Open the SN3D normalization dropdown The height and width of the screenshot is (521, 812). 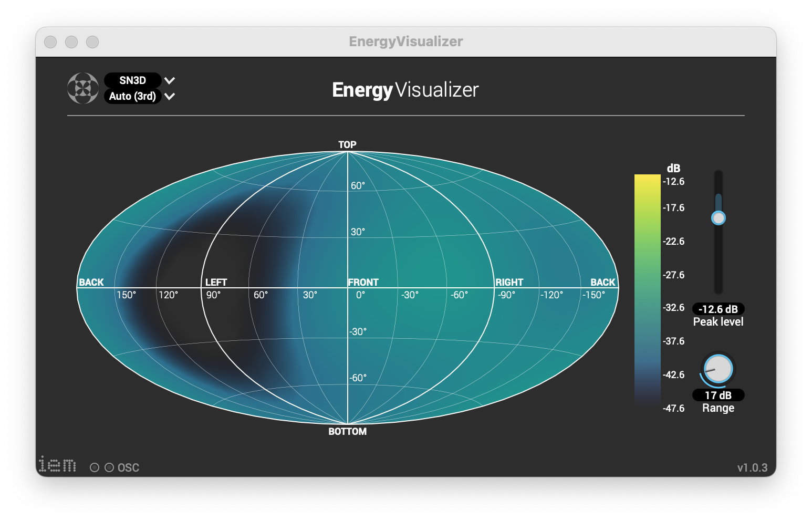tap(132, 80)
